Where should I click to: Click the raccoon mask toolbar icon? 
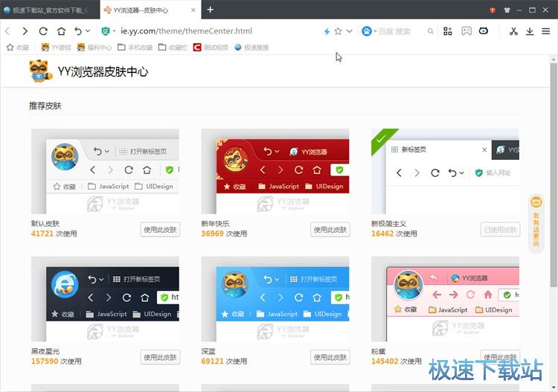pos(484,31)
